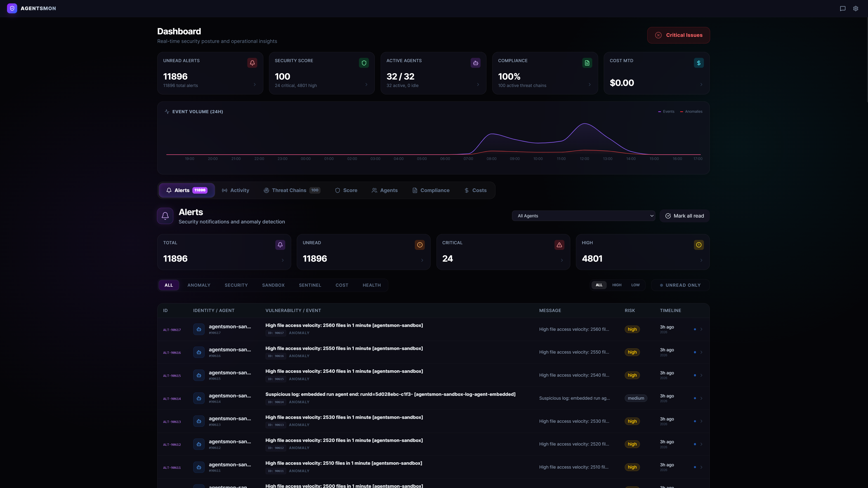Screen dimensions: 868x488
Task: Click the Cost MTD dollar icon
Action: 699,63
